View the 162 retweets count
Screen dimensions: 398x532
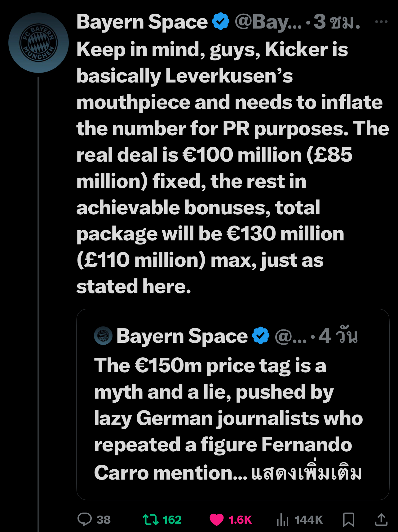(x=172, y=520)
